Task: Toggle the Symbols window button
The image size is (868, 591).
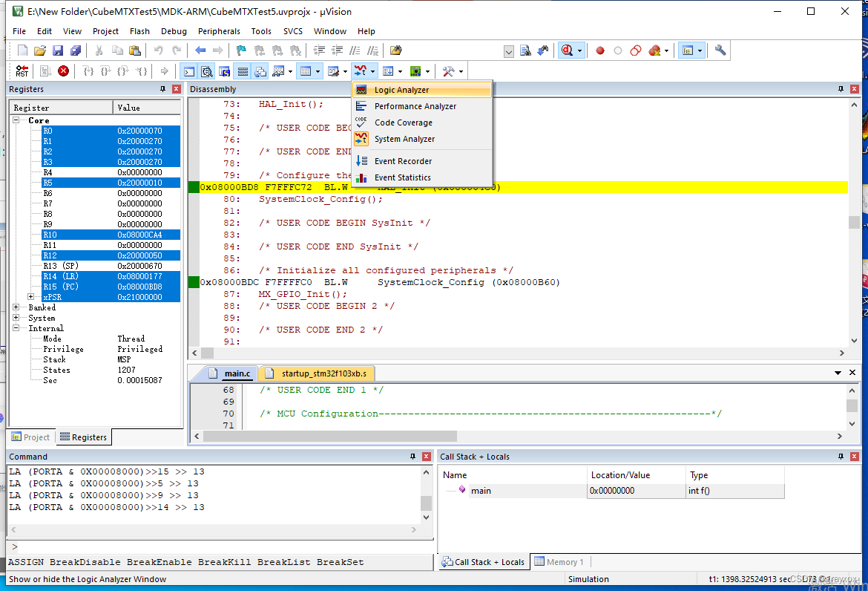Action: [x=224, y=71]
